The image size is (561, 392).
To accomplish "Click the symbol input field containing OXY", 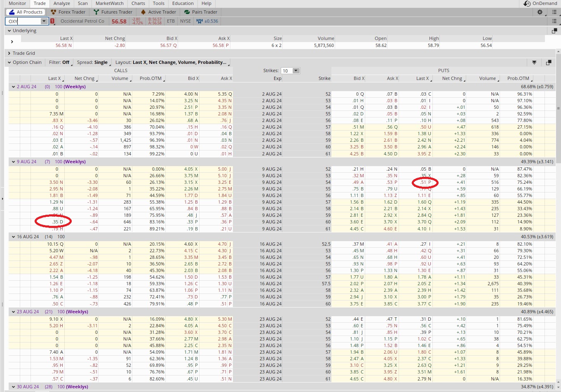I will (x=23, y=21).
